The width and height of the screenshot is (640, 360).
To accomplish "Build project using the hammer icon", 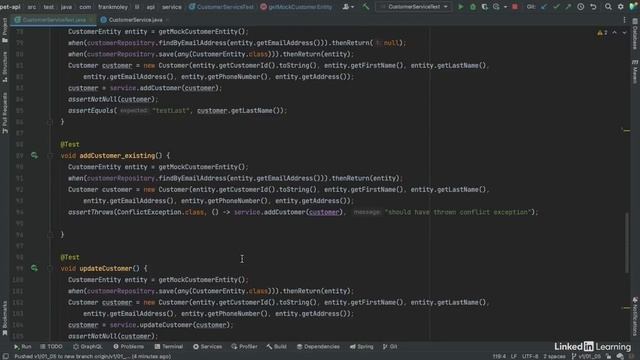I will pos(366,7).
